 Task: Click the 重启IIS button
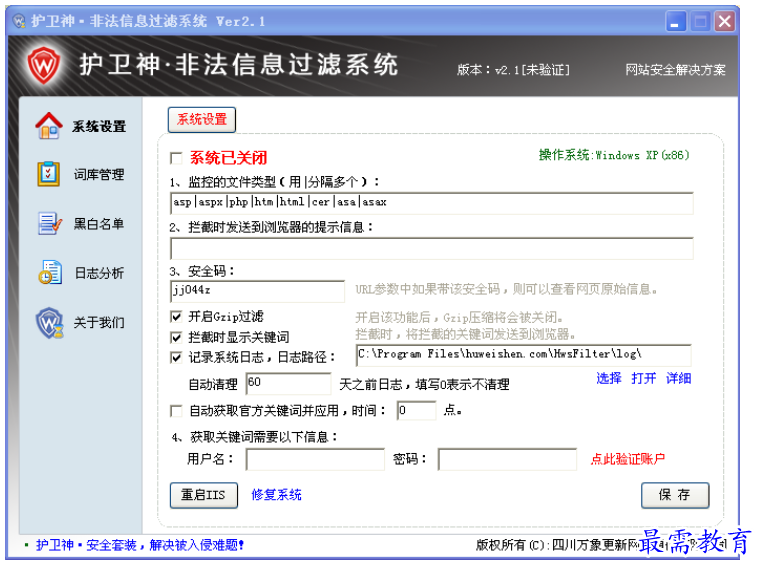(x=204, y=495)
